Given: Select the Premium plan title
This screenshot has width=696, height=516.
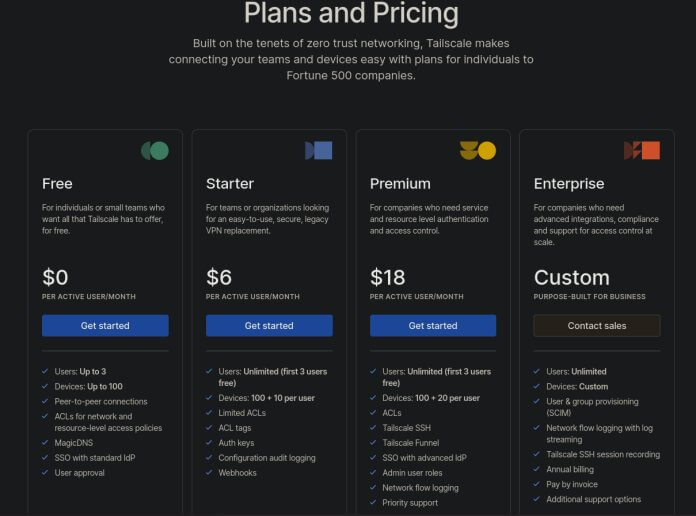Looking at the screenshot, I should click(x=400, y=184).
